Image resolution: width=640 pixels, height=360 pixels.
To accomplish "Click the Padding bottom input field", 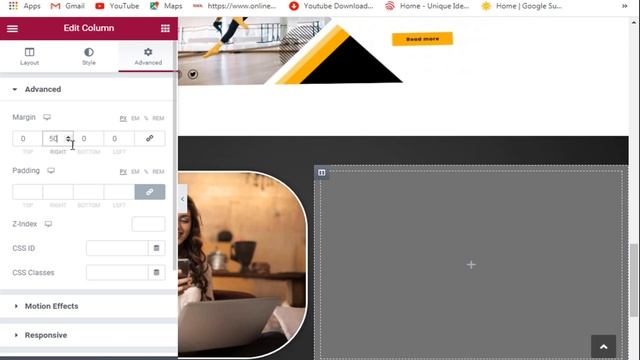I will point(89,192).
